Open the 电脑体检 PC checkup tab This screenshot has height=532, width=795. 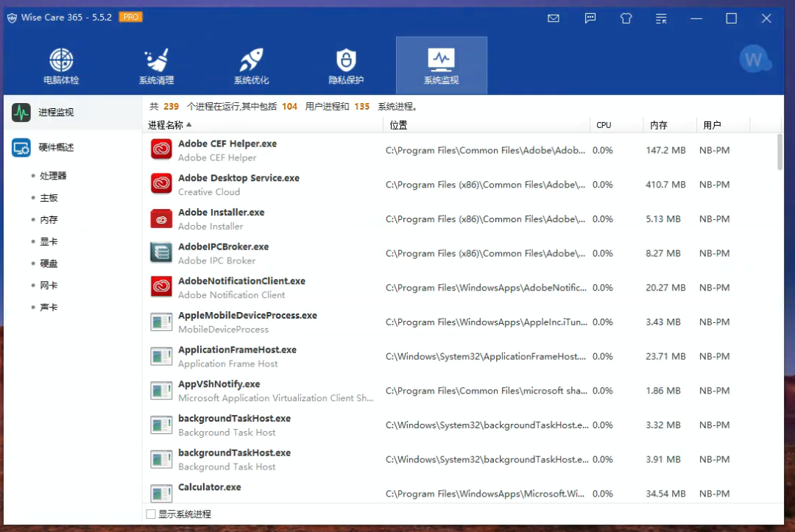61,66
